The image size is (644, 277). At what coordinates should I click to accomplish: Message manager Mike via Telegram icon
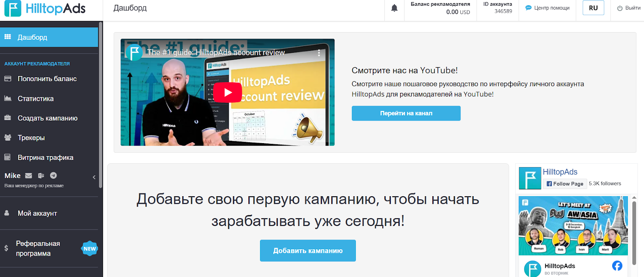[54, 175]
